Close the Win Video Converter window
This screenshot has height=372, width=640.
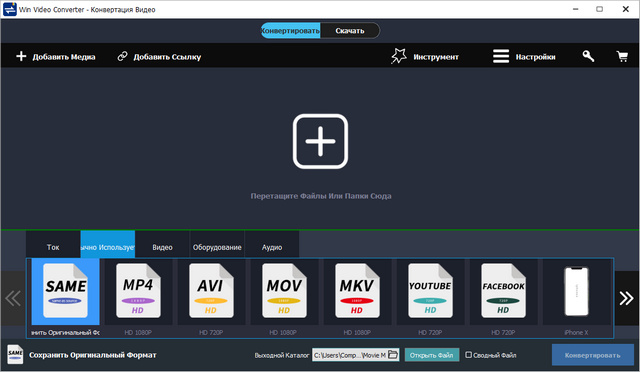(x=625, y=9)
